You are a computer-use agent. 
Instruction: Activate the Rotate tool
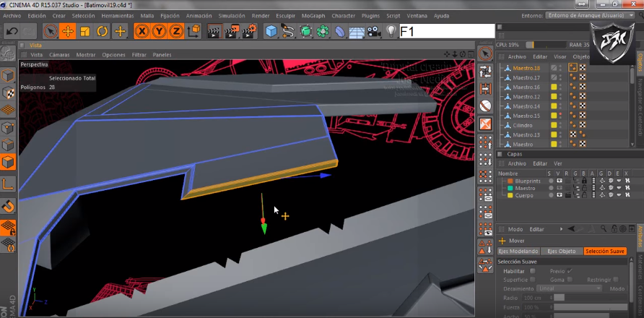(103, 31)
